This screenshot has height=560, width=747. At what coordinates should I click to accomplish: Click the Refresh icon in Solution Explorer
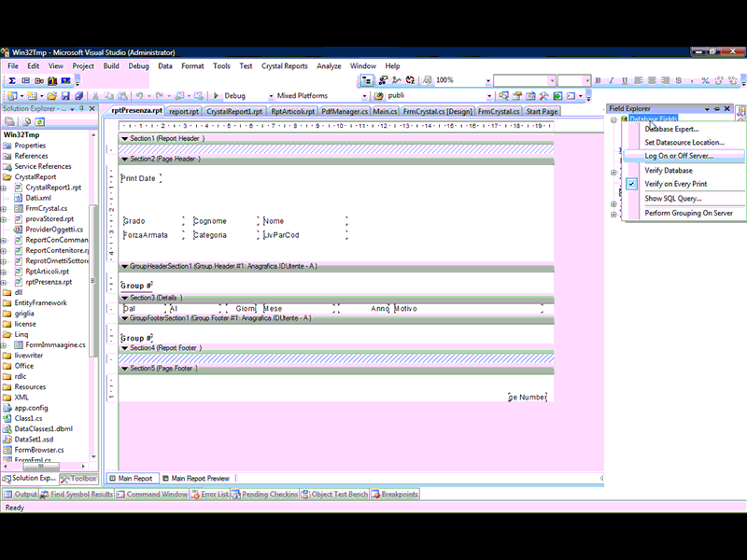[40, 122]
